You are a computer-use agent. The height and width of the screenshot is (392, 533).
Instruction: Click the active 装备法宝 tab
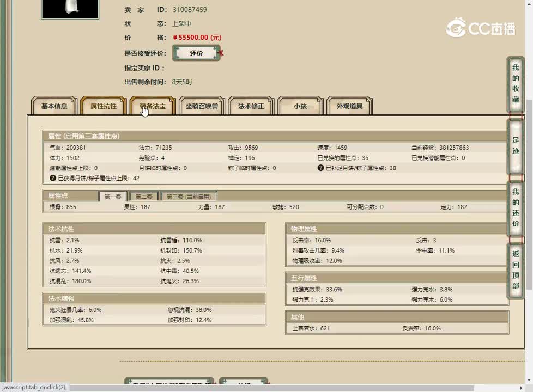tap(152, 107)
